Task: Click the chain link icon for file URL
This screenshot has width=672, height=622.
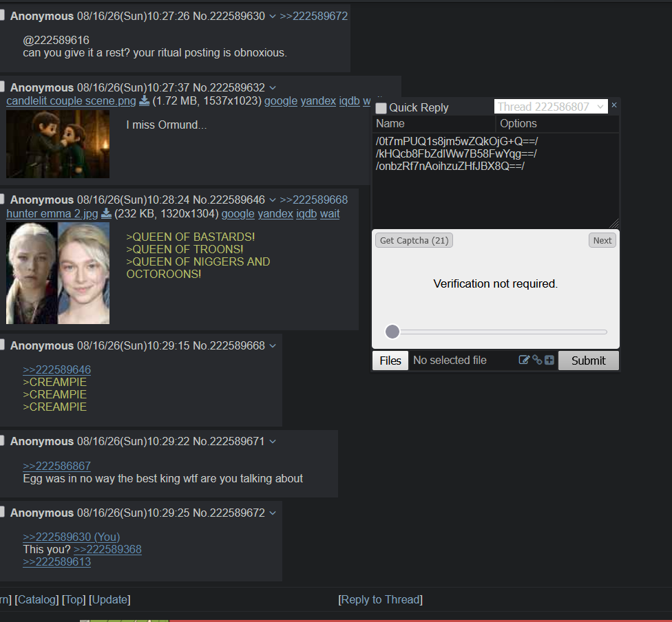Action: [x=537, y=360]
